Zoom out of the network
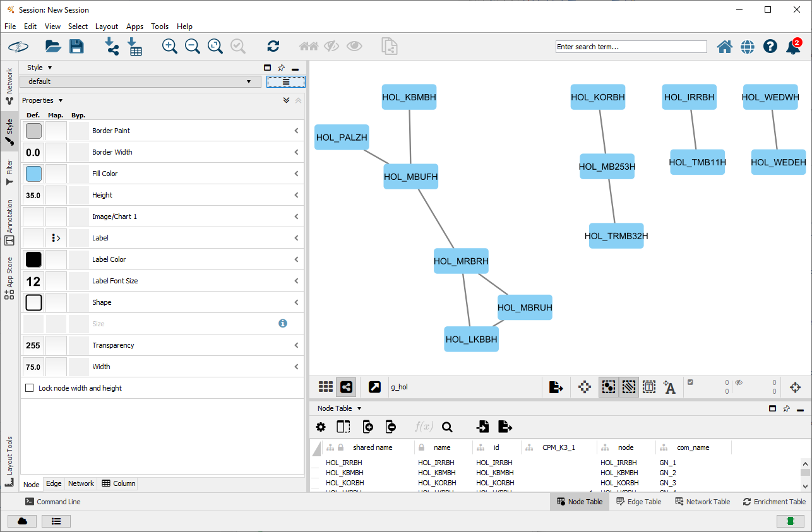This screenshot has width=812, height=532. (193, 46)
